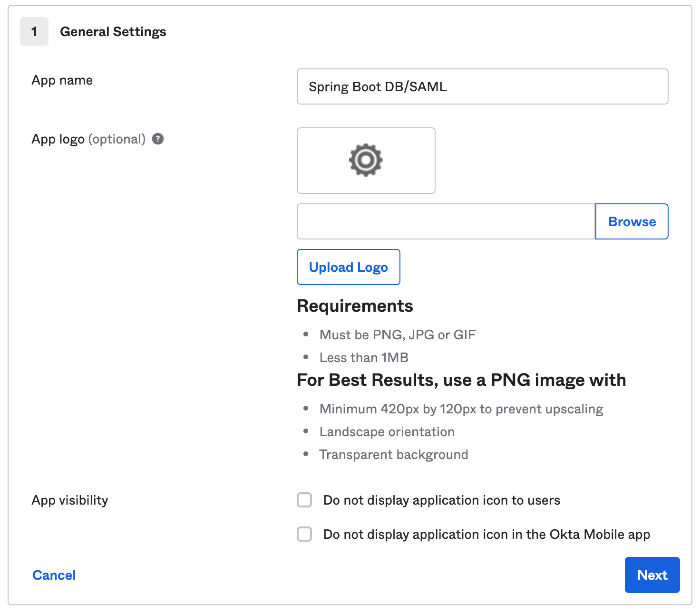Click the Cancel link
700x612 pixels.
point(54,575)
